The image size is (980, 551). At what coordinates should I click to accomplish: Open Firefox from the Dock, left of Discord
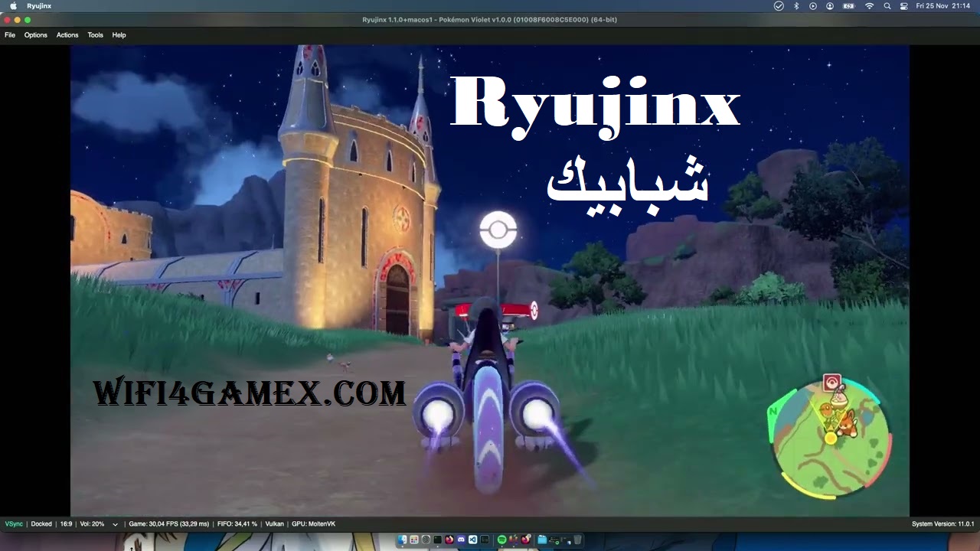pos(449,540)
